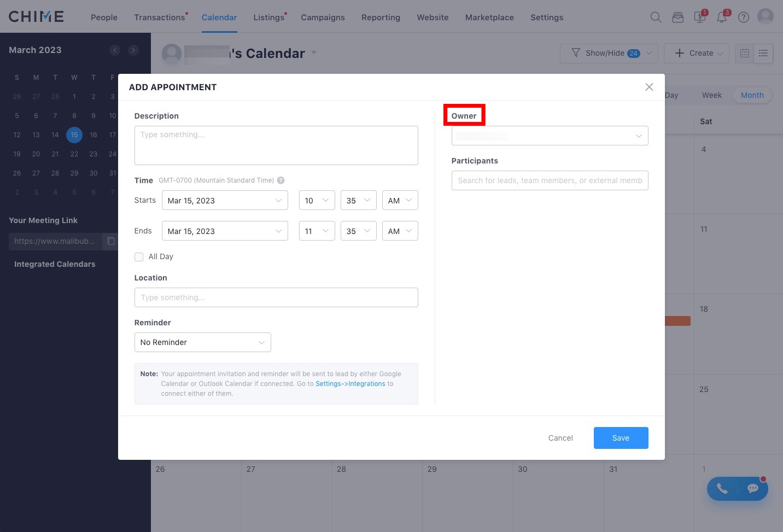This screenshot has height=532, width=783.
Task: Click the Participants search field
Action: [550, 180]
